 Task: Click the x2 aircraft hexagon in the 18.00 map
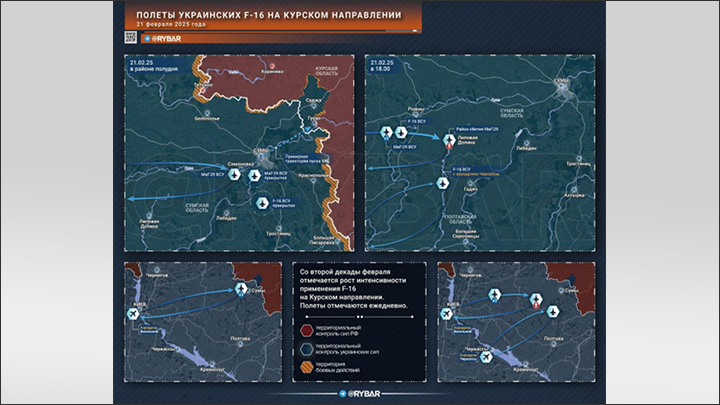[387, 133]
